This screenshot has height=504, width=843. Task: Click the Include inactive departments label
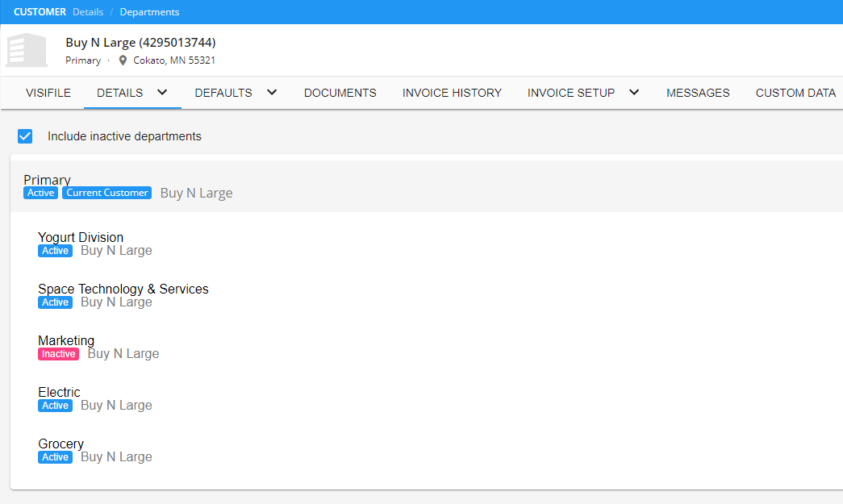pos(124,136)
